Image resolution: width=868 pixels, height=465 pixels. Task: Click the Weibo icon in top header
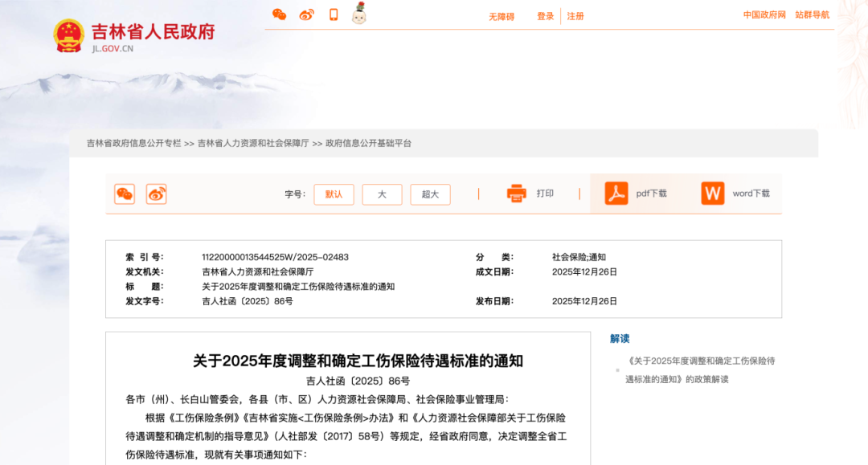tap(306, 14)
